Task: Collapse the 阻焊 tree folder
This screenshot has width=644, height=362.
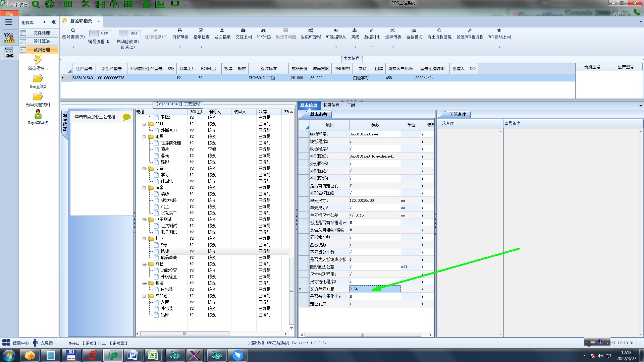Action: [144, 137]
